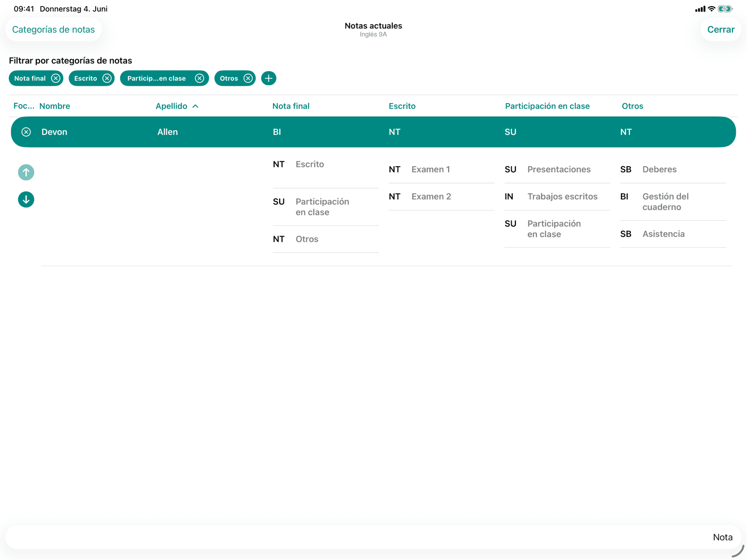Sort by the Nota final column header
Screen dimensions: 747x560
click(291, 106)
